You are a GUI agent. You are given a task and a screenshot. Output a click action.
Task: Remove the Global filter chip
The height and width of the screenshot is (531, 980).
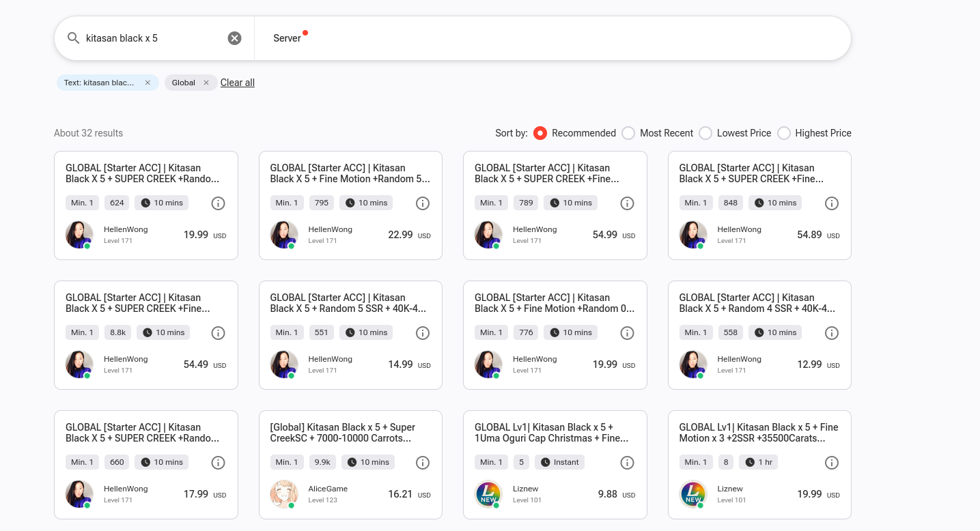206,83
